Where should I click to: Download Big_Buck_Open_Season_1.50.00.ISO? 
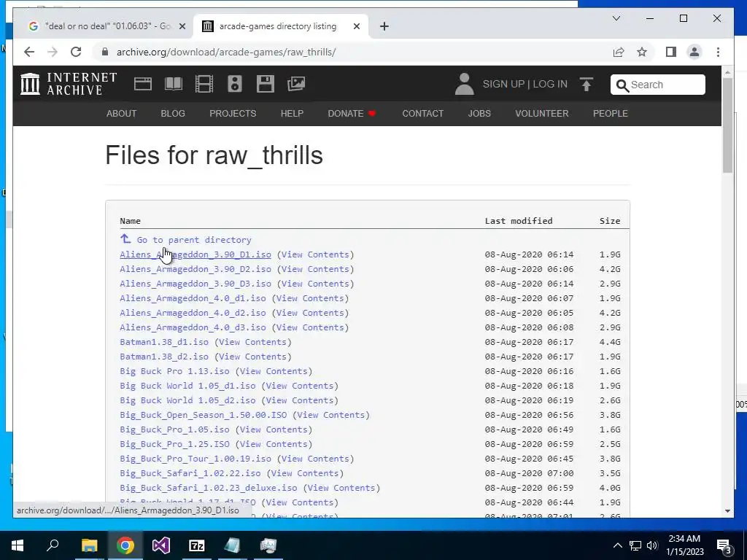click(x=204, y=415)
